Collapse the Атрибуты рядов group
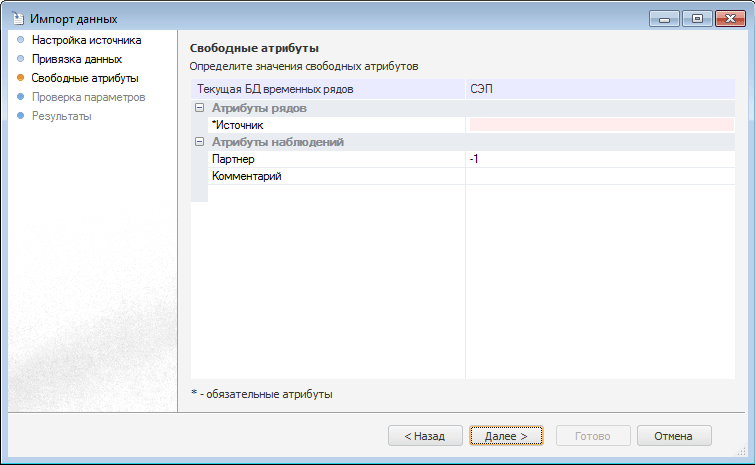 [199, 107]
